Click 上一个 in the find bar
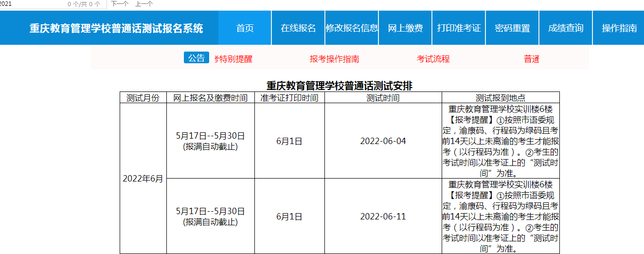Image resolution: width=644 pixels, height=254 pixels. click(x=144, y=4)
